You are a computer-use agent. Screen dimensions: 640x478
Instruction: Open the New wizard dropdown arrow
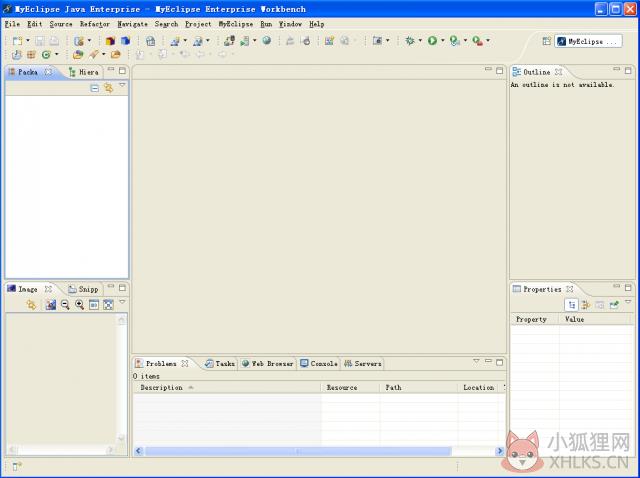[x=28, y=40]
